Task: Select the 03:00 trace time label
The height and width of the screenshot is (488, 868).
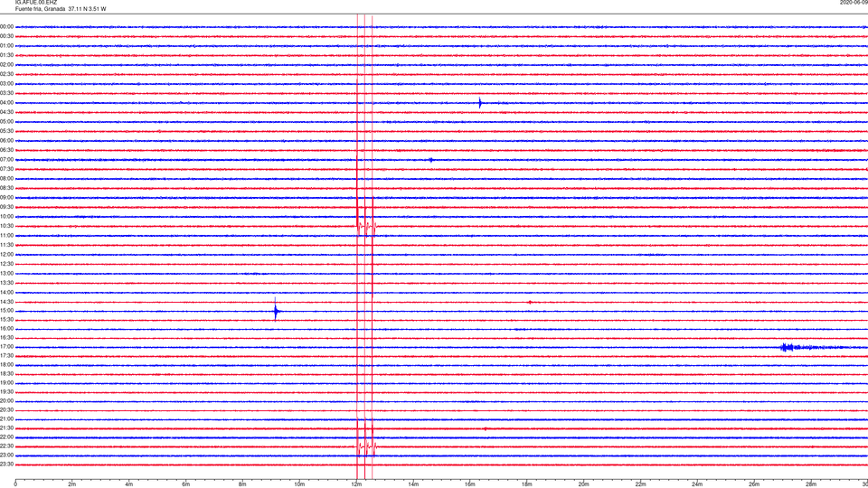Action: pos(6,83)
